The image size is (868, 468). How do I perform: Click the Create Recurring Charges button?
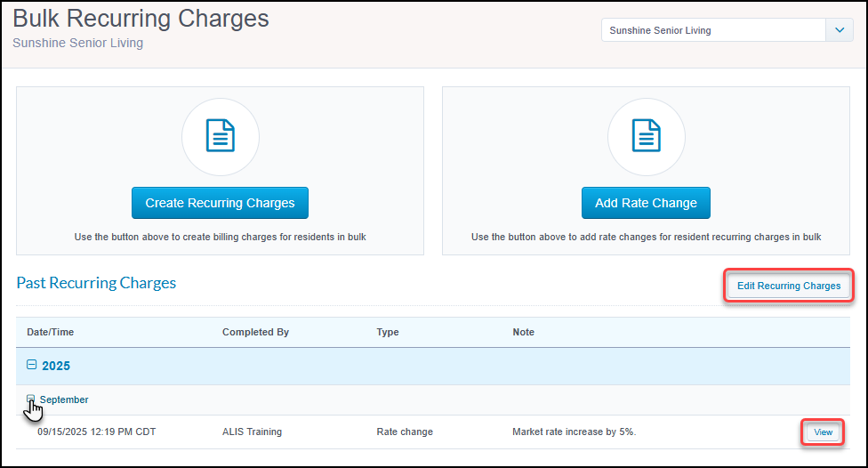[220, 203]
